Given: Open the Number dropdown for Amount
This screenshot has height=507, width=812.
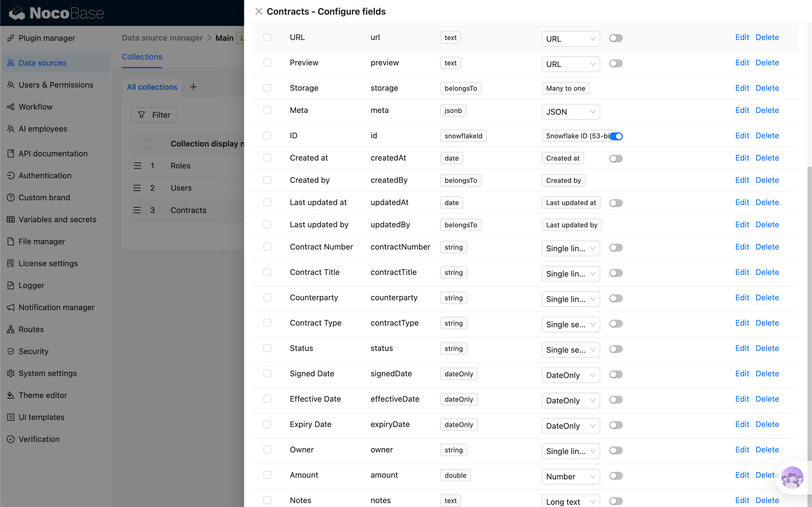Looking at the screenshot, I should [x=570, y=477].
